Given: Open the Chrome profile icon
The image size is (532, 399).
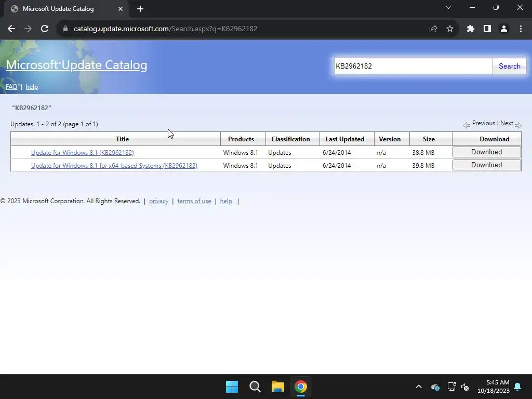Looking at the screenshot, I should click(x=504, y=29).
